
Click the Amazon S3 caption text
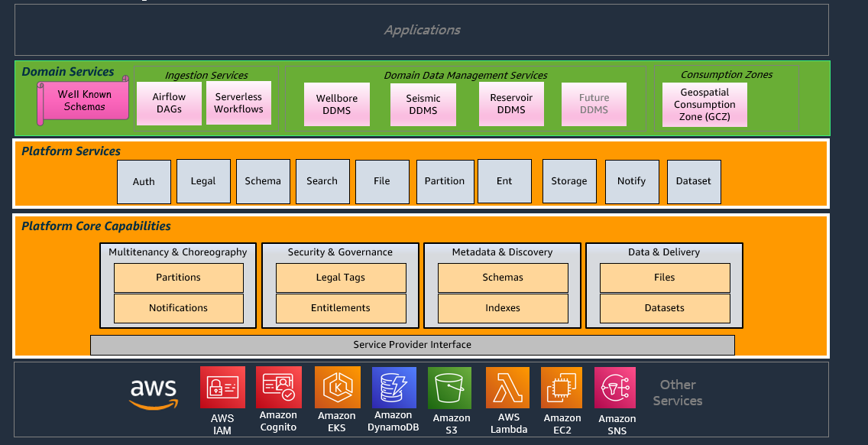point(451,424)
